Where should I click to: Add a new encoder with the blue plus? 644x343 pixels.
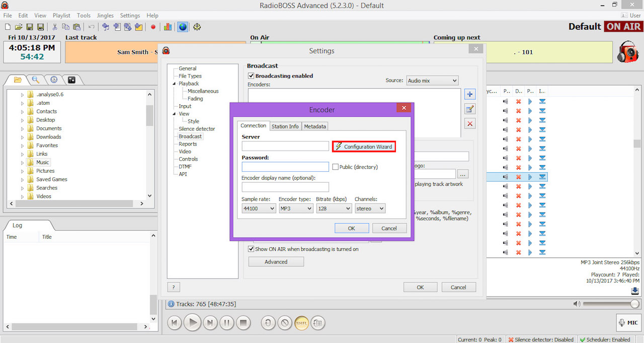point(470,94)
